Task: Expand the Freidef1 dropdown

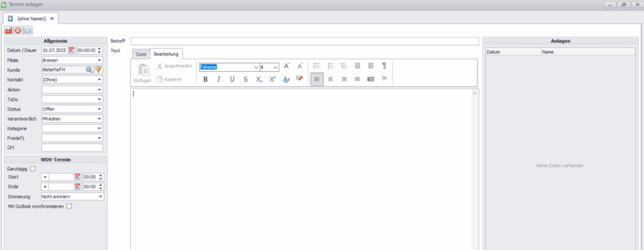Action: [x=99, y=138]
